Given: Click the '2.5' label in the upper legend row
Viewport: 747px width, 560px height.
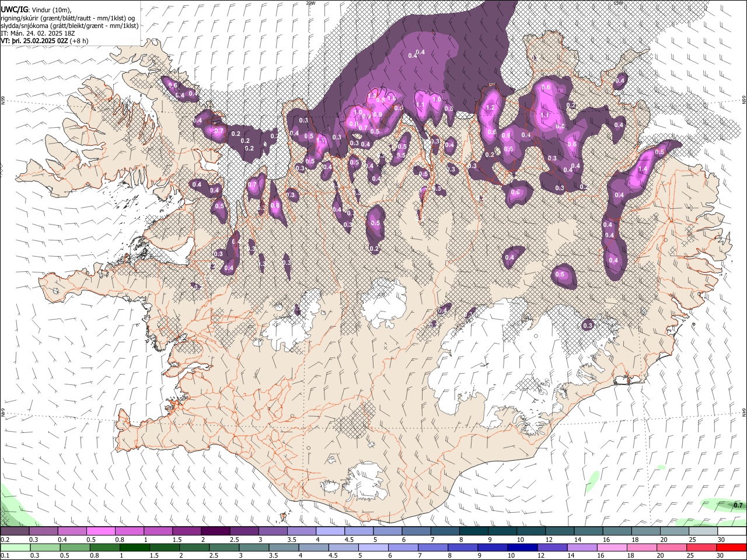Looking at the screenshot, I should [x=234, y=540].
